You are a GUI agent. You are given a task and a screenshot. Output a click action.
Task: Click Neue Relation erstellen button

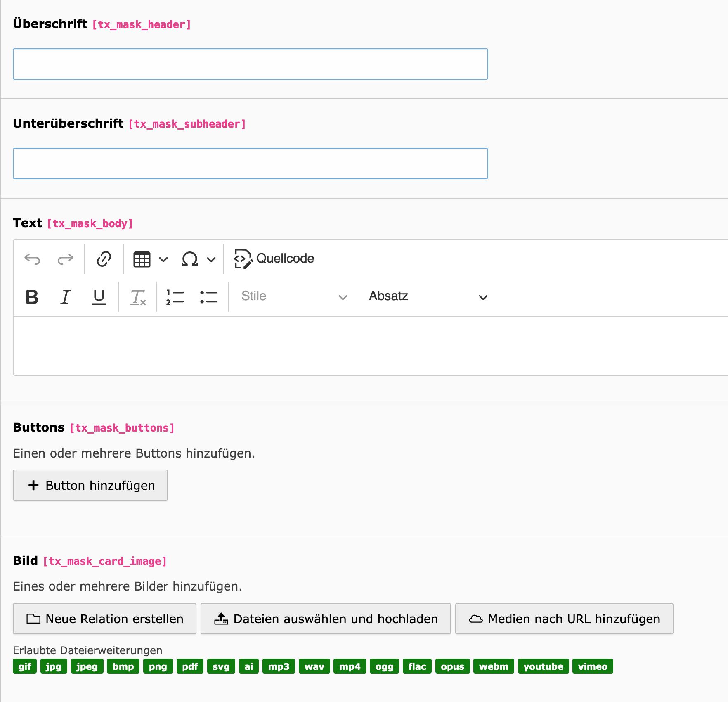(104, 619)
